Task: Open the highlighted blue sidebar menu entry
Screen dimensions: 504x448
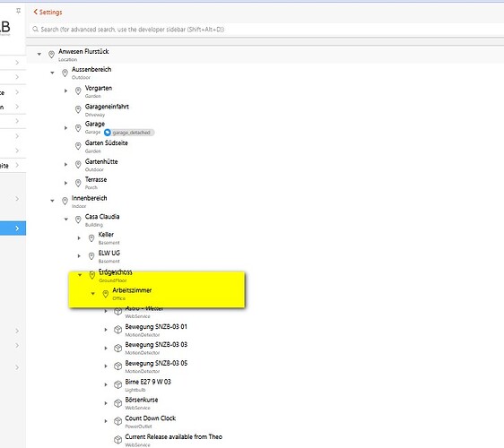Action: [13, 228]
